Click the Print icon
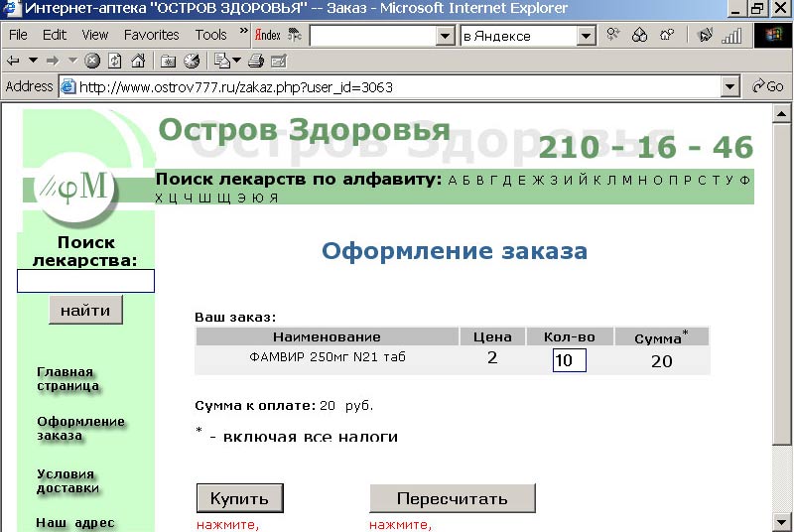794x532 pixels. coord(256,62)
